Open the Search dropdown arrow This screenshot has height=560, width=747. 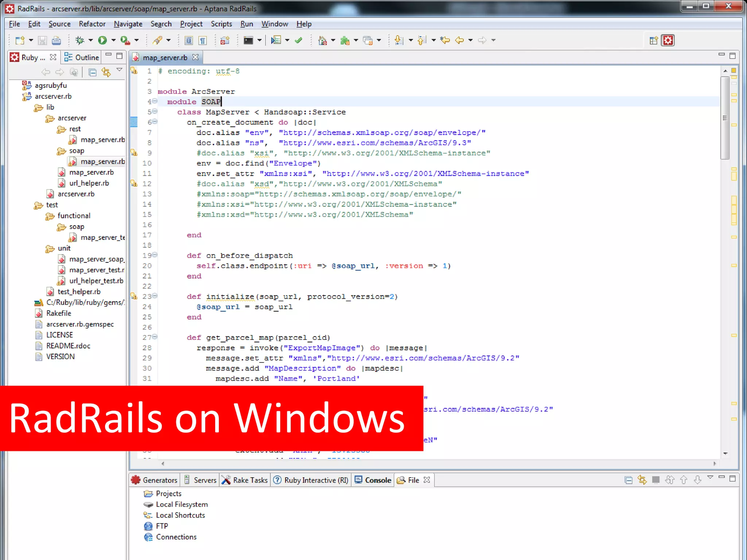pos(169,40)
